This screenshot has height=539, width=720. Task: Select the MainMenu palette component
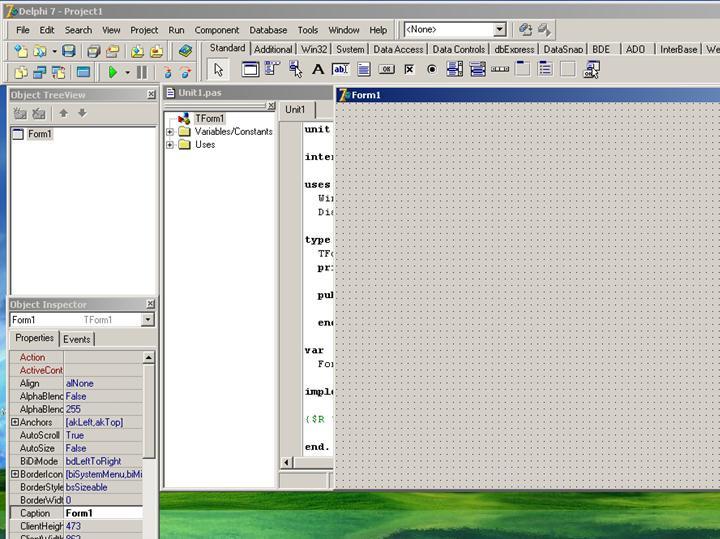(x=272, y=70)
